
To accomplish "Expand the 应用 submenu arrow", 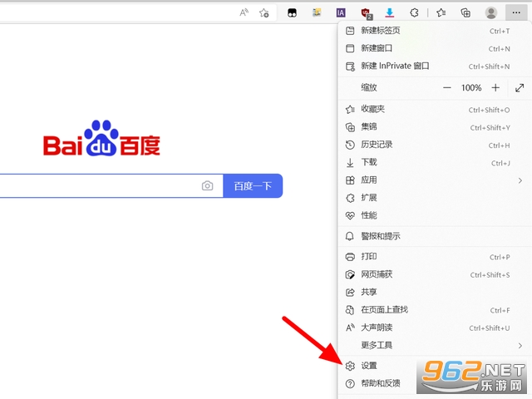I will [x=520, y=180].
